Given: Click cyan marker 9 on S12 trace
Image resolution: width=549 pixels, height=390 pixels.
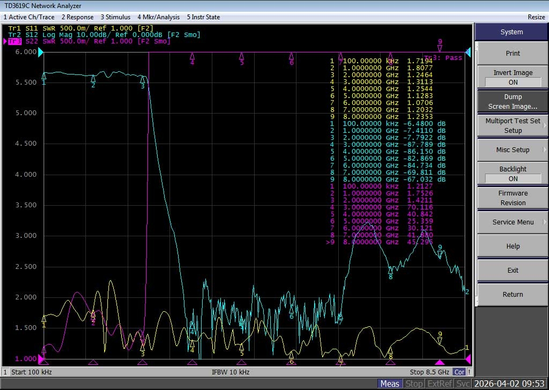Looking at the screenshot, I should coord(440,252).
